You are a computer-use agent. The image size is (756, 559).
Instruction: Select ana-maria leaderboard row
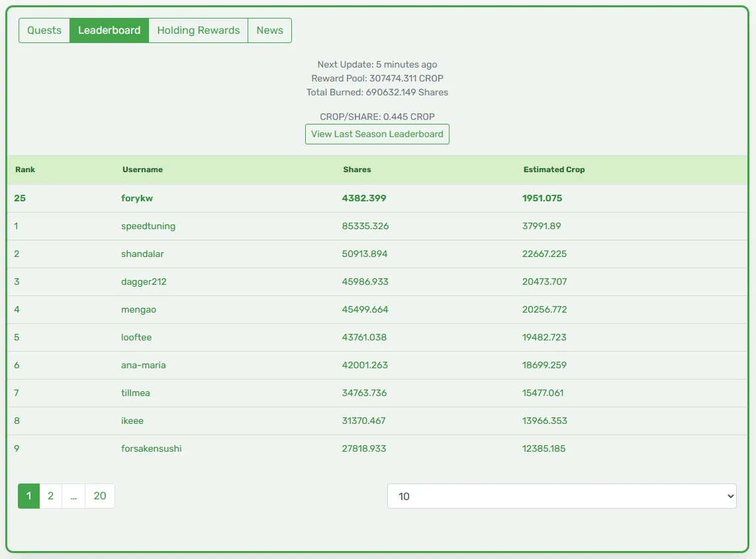point(377,365)
